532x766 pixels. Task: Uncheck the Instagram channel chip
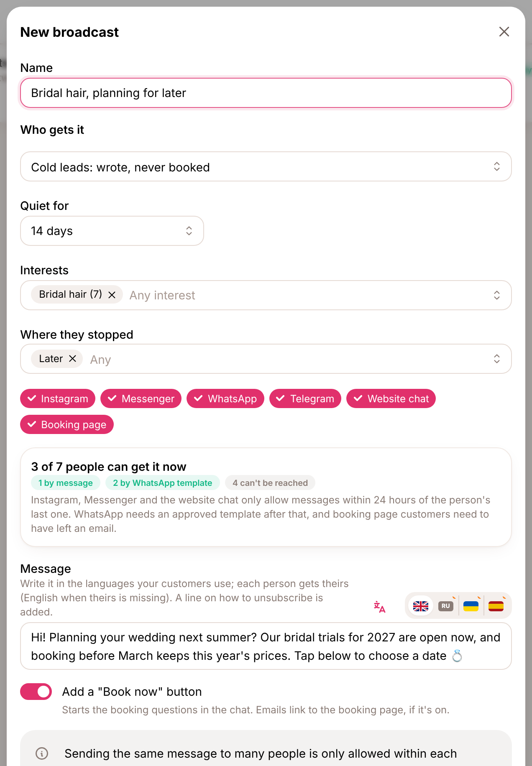[x=58, y=398]
